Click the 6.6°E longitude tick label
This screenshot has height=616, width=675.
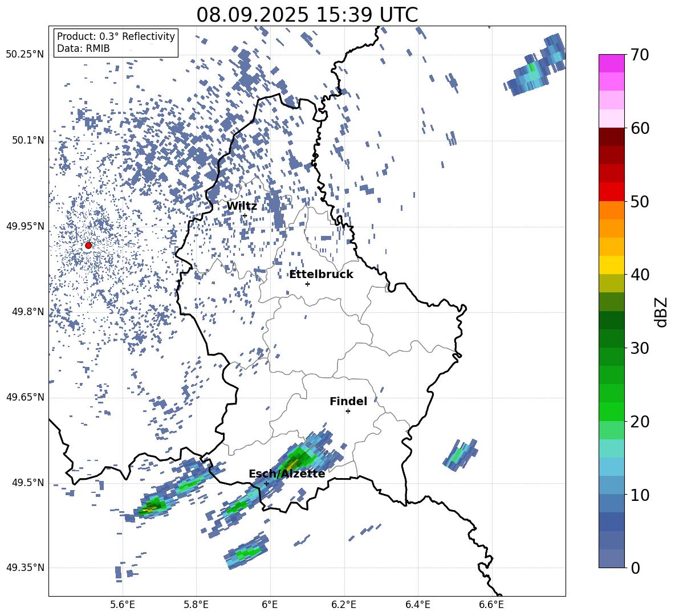(491, 605)
